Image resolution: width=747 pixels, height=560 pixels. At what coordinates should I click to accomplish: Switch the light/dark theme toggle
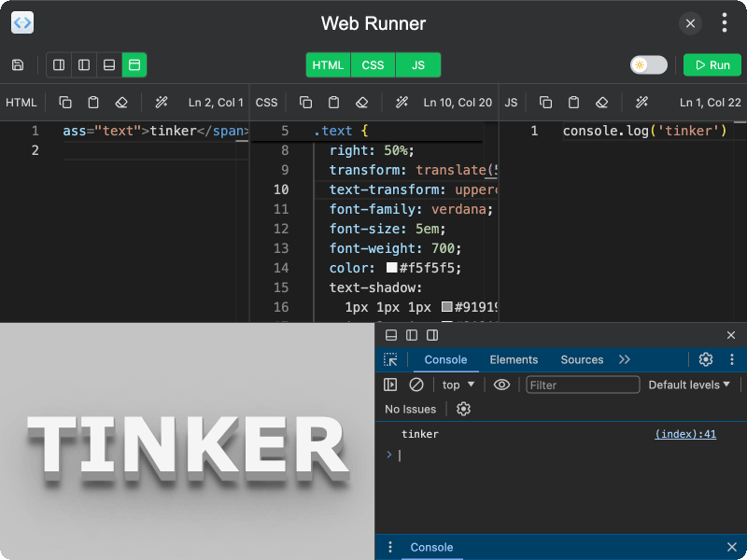pos(648,64)
